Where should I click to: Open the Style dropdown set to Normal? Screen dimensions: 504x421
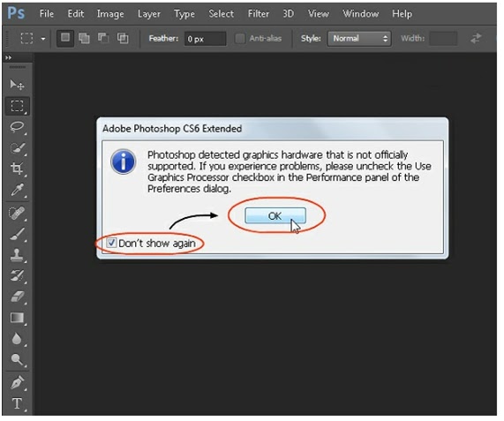pyautogui.click(x=359, y=39)
